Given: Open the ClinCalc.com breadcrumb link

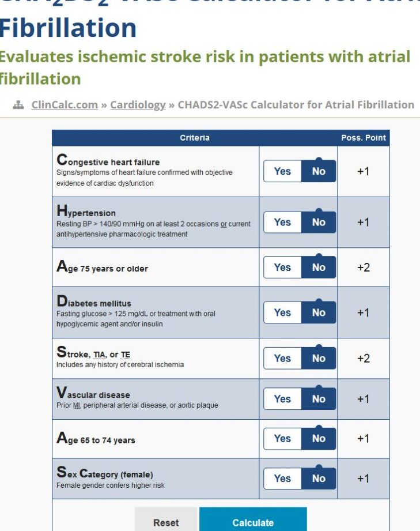Looking at the screenshot, I should coord(65,105).
